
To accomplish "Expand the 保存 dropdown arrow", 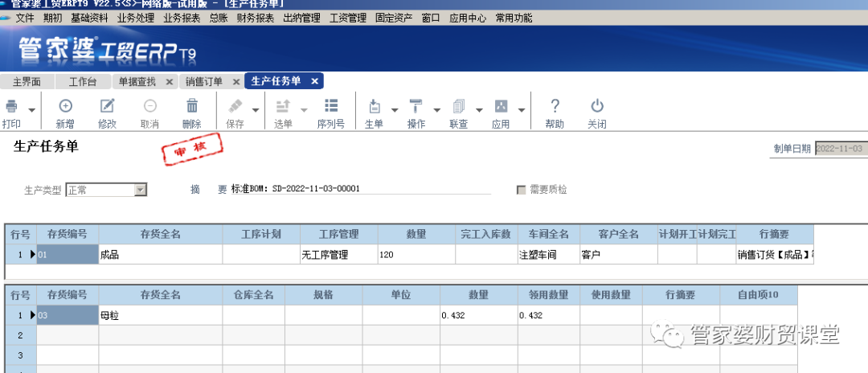I will (256, 110).
